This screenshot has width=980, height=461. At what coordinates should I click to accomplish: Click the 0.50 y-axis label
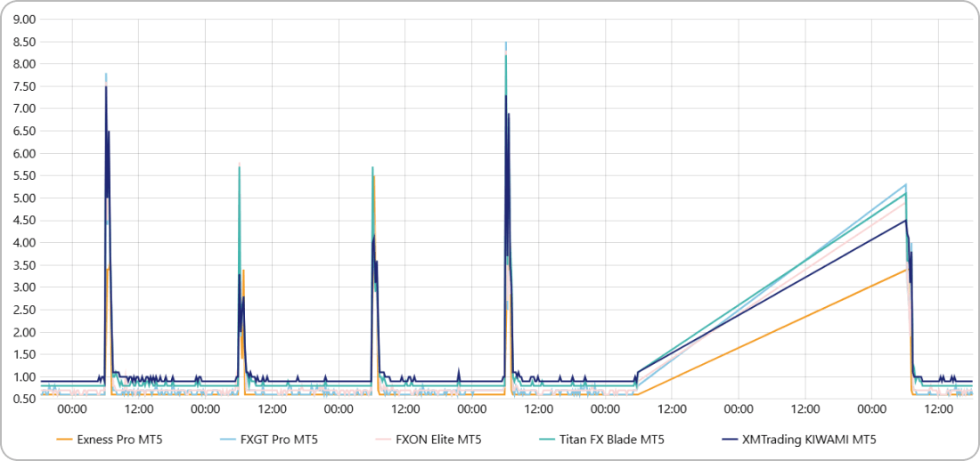tap(25, 399)
